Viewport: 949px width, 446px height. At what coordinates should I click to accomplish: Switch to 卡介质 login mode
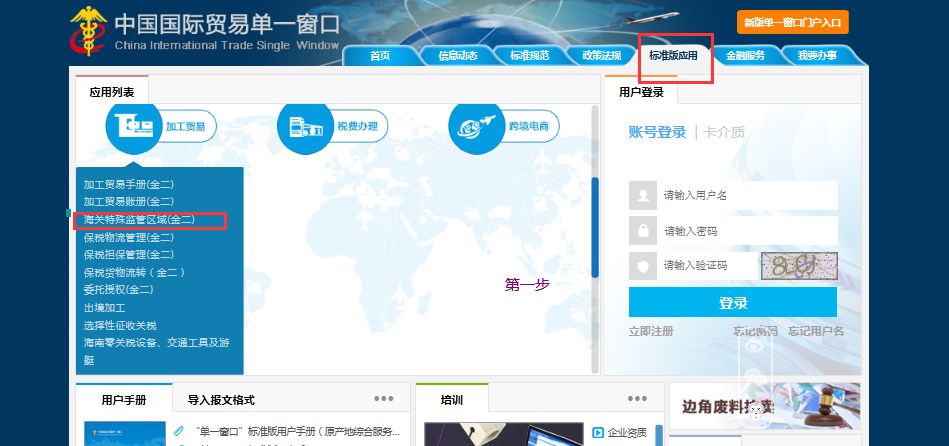coord(724,132)
